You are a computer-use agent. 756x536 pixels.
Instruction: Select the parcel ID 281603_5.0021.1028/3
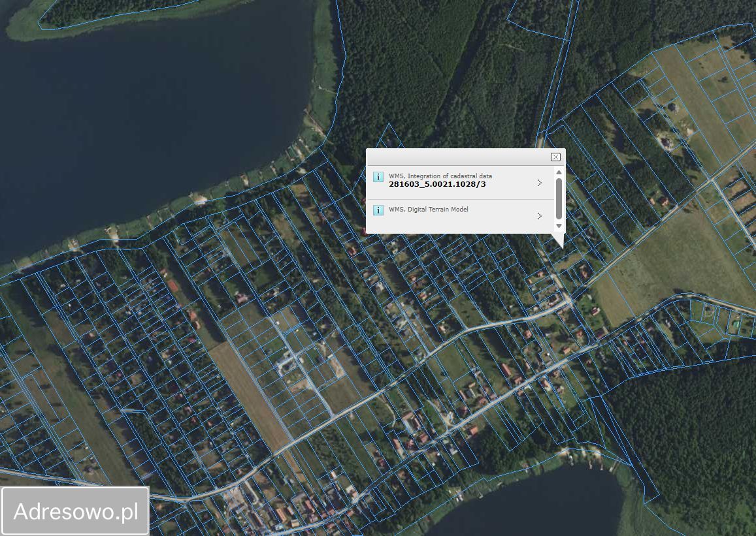tap(437, 184)
